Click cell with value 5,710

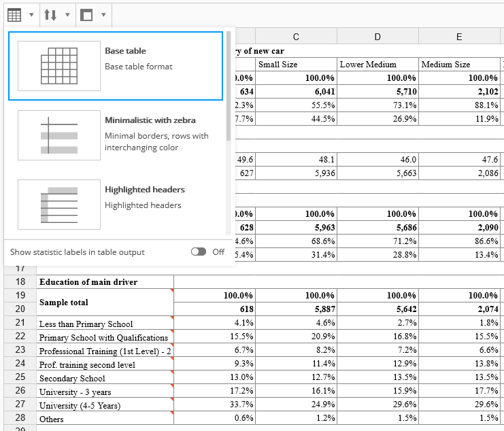[x=377, y=92]
